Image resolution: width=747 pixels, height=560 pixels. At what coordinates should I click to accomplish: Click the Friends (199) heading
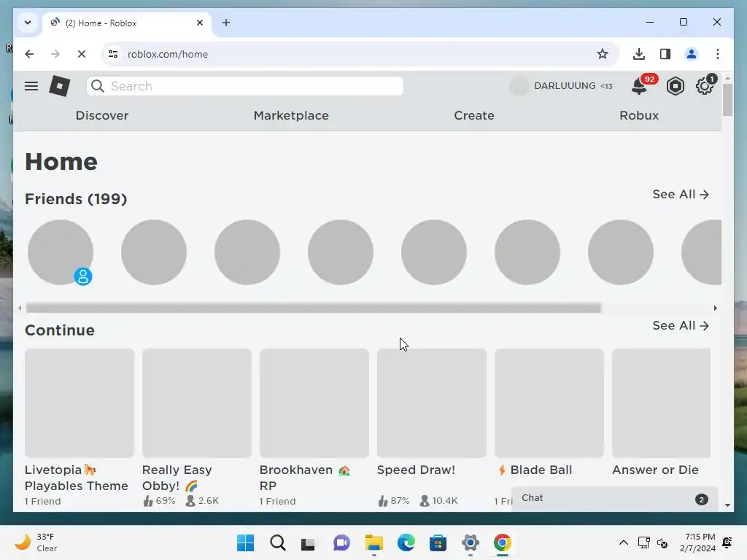point(76,199)
